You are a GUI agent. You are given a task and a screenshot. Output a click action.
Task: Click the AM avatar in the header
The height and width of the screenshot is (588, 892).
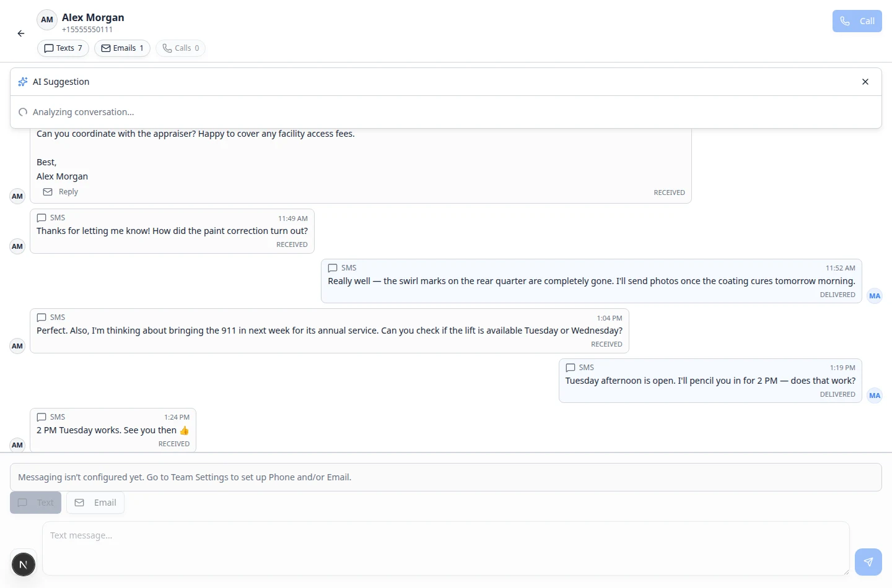click(x=47, y=20)
